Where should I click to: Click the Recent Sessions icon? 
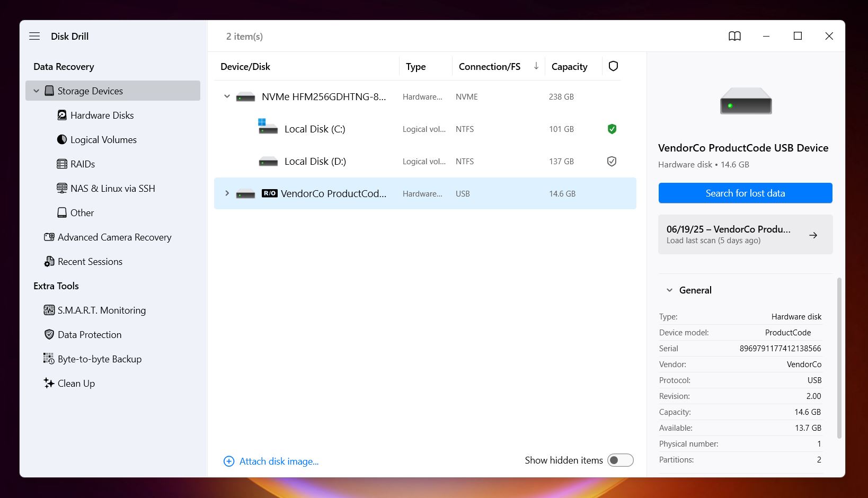pos(49,261)
